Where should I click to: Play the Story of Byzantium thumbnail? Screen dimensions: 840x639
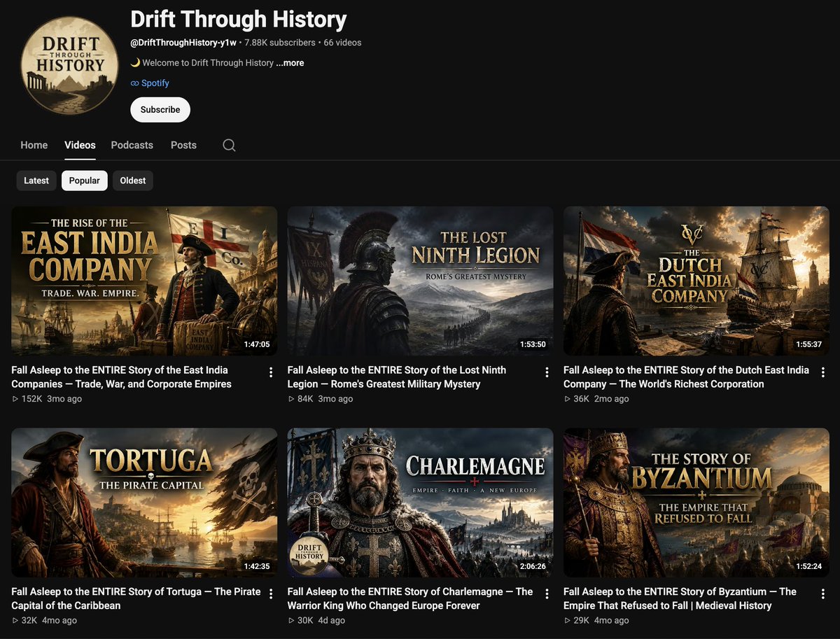point(696,503)
